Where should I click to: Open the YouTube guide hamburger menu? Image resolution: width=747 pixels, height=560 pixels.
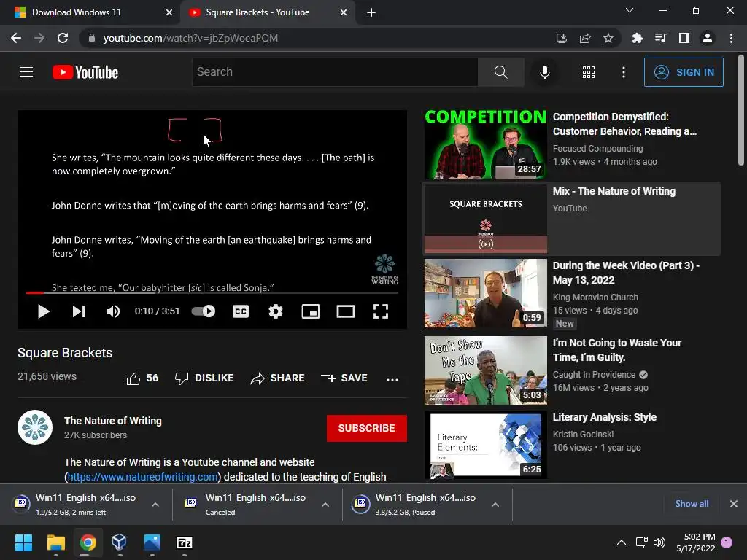[x=26, y=72]
